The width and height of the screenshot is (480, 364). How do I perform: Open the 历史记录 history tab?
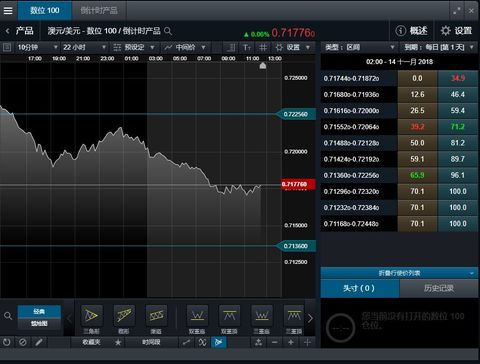tap(439, 288)
